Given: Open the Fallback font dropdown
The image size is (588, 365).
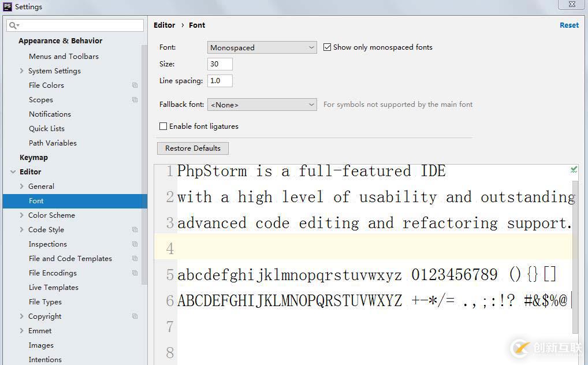Looking at the screenshot, I should tap(262, 105).
